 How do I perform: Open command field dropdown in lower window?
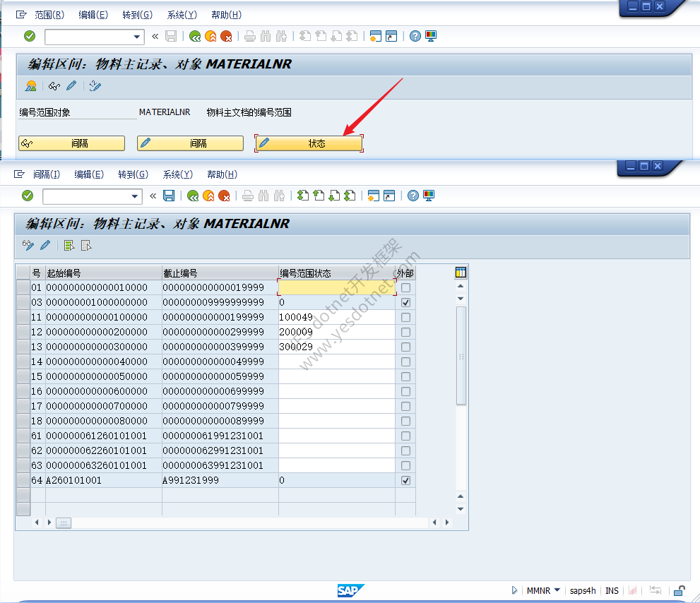(135, 196)
